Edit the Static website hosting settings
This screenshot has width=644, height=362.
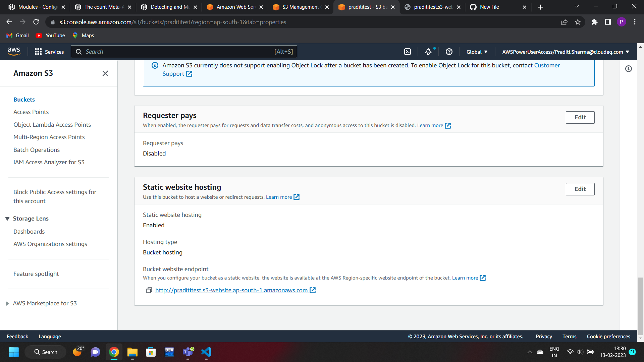pyautogui.click(x=580, y=189)
